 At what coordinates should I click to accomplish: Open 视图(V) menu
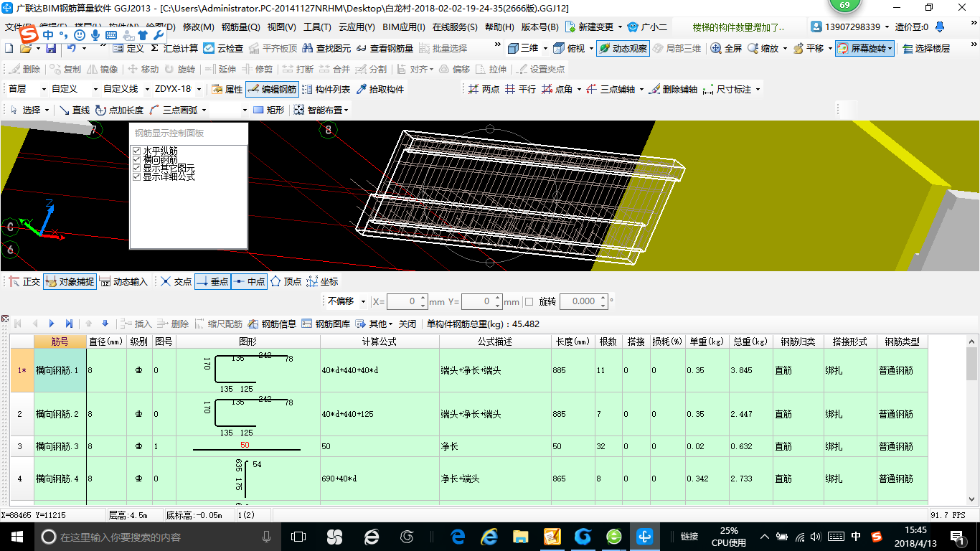(281, 27)
